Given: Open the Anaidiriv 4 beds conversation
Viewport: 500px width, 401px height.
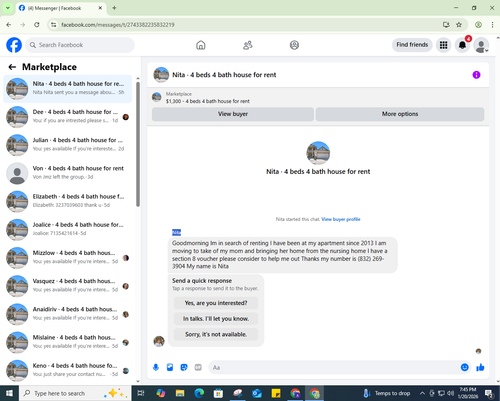Looking at the screenshot, I should (68, 314).
